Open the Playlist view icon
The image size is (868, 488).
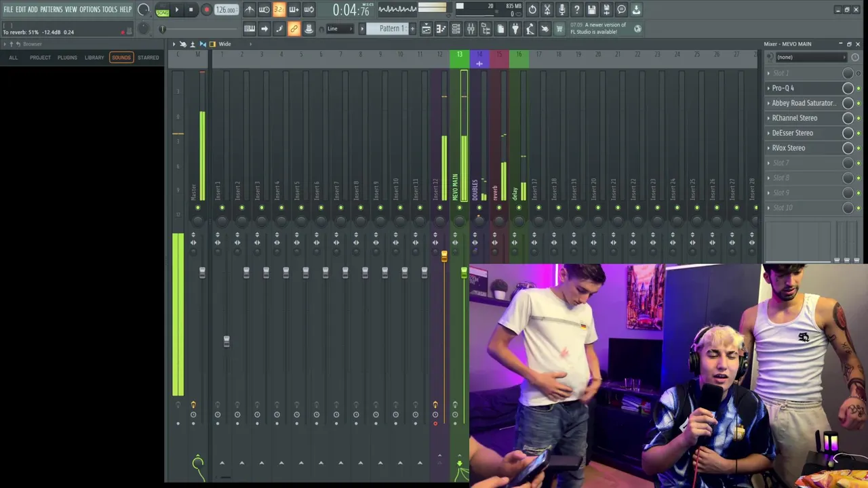[x=426, y=28]
